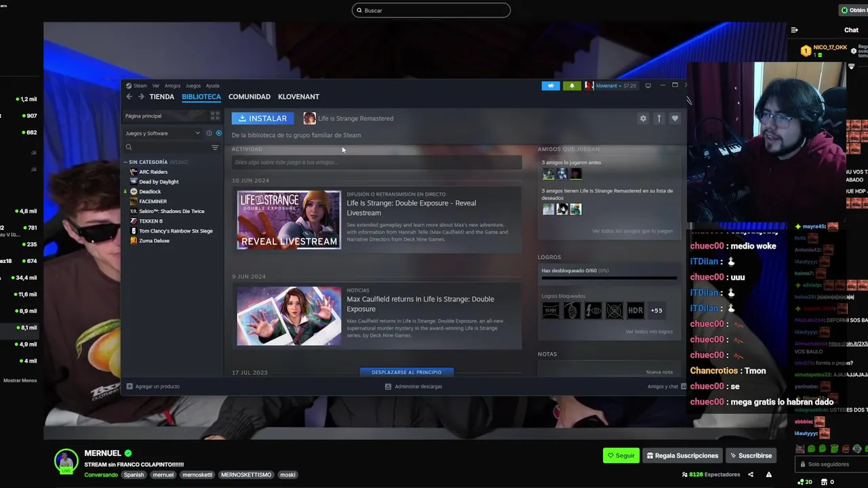Click Nueva nota link
This screenshot has width=868, height=488.
(659, 372)
